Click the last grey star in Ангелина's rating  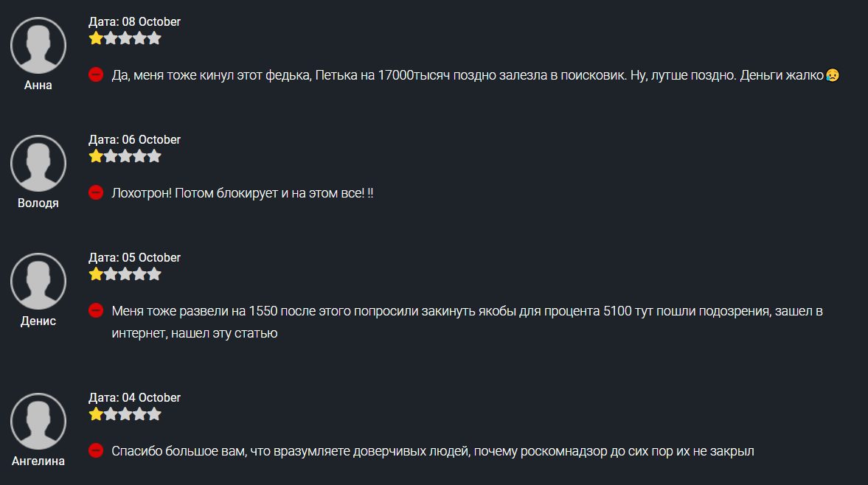click(154, 414)
